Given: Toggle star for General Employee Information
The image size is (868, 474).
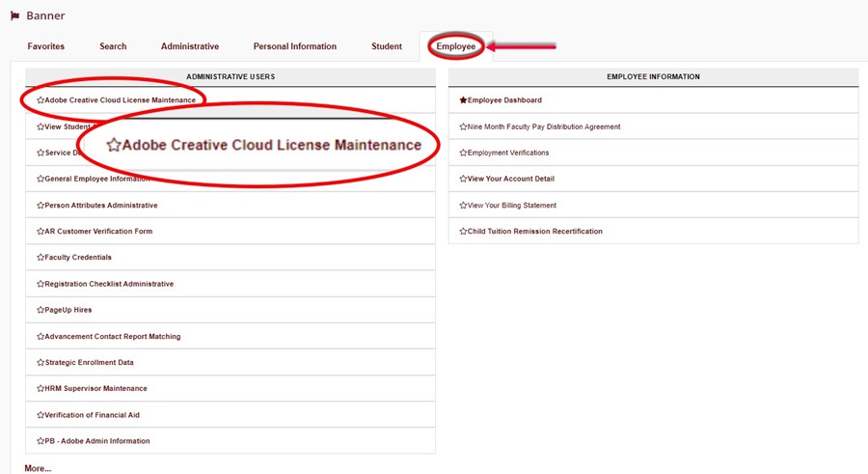Looking at the screenshot, I should [x=41, y=179].
